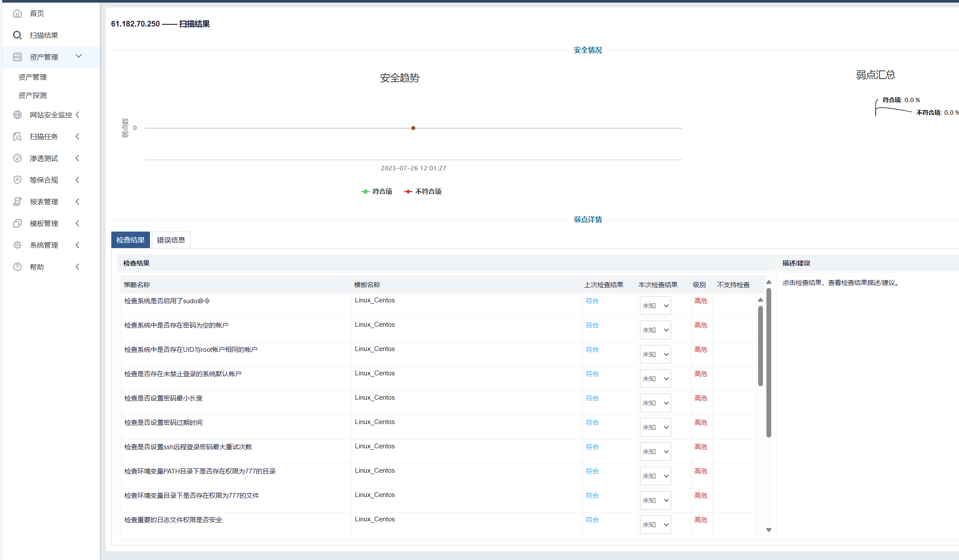959x560 pixels.
Task: Click the data point on the 安全趋势 chart
Action: pos(413,128)
